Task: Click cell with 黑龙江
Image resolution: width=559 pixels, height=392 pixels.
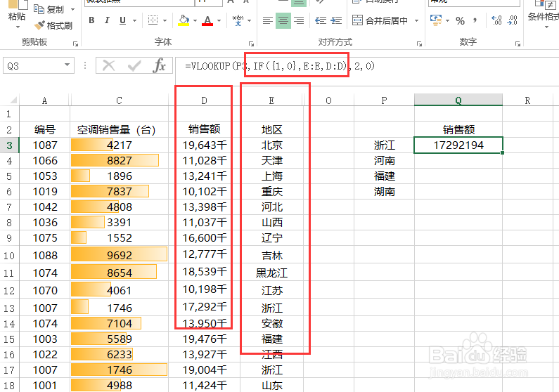Action: [272, 273]
